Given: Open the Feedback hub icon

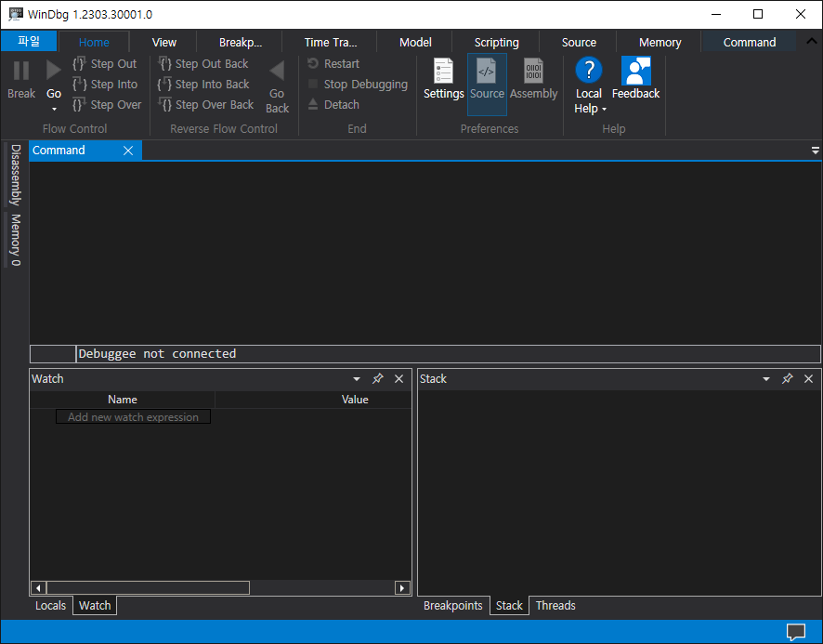Looking at the screenshot, I should click(x=635, y=71).
